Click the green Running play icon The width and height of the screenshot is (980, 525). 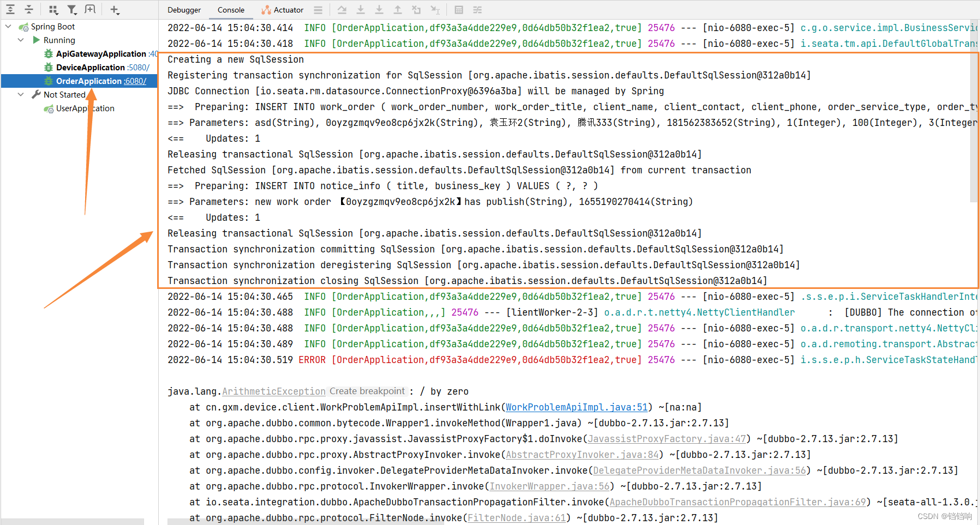pos(37,40)
